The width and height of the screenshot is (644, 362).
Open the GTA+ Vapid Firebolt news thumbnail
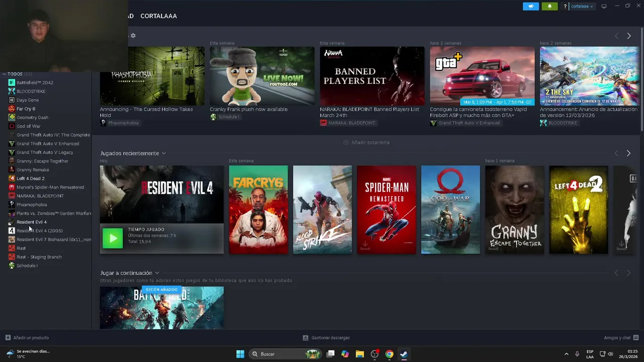point(482,76)
